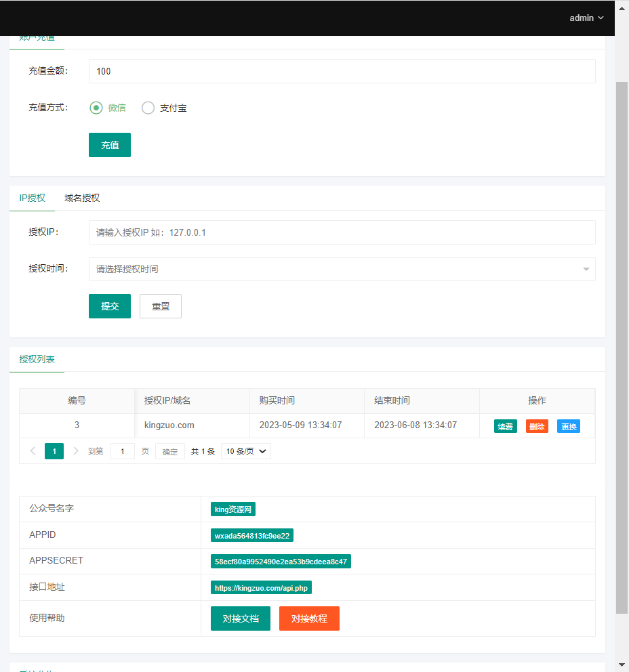Click the 重置 reset button
Screen dimensions: 629x672
[161, 306]
